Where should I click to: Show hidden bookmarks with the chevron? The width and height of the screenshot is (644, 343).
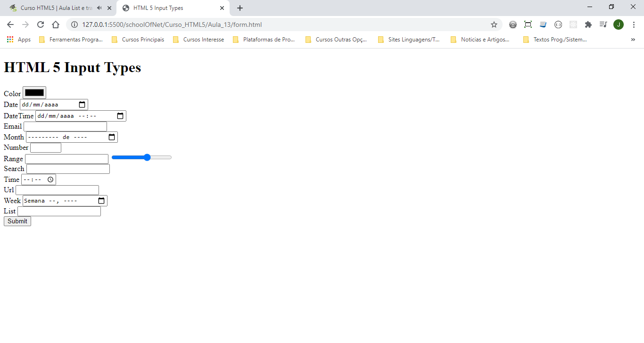click(633, 40)
